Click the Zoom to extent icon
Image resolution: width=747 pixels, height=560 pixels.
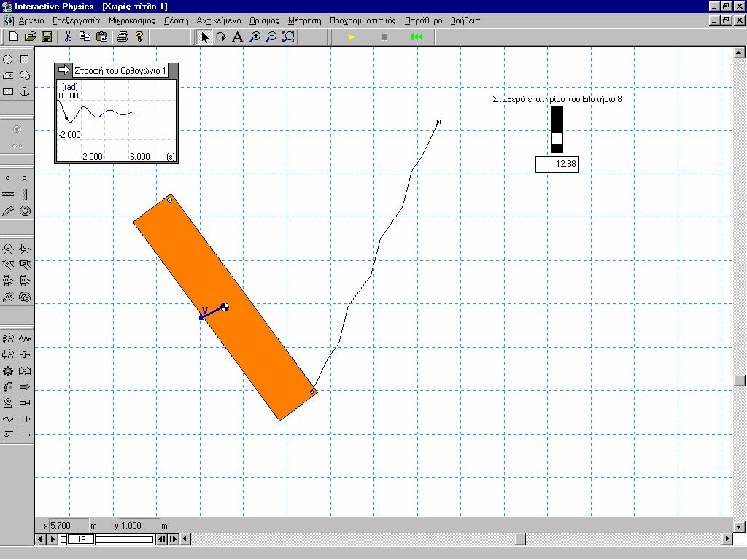point(288,36)
